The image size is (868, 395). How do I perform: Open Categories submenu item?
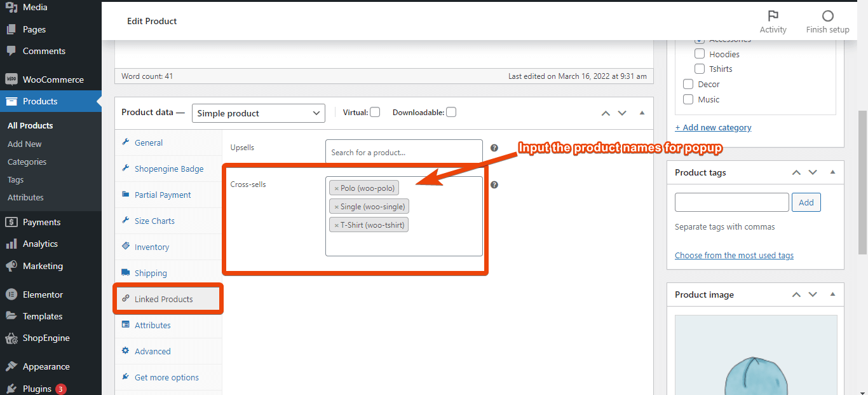(x=27, y=162)
